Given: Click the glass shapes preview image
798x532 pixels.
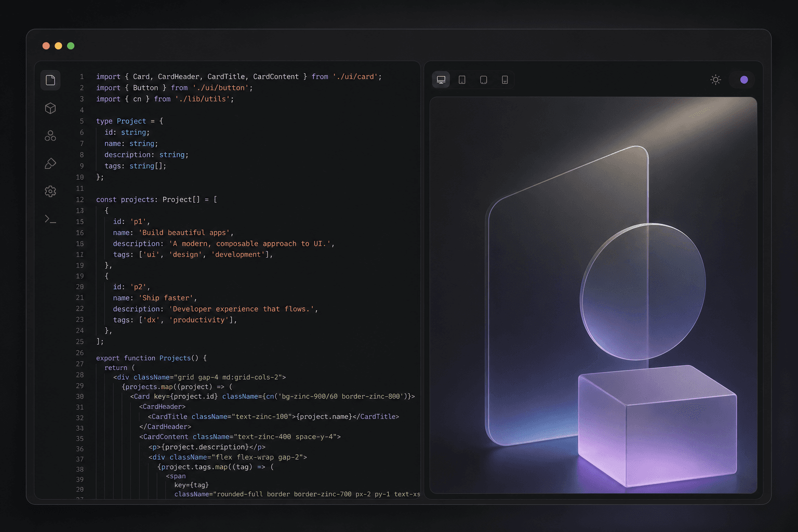Looking at the screenshot, I should [593, 295].
